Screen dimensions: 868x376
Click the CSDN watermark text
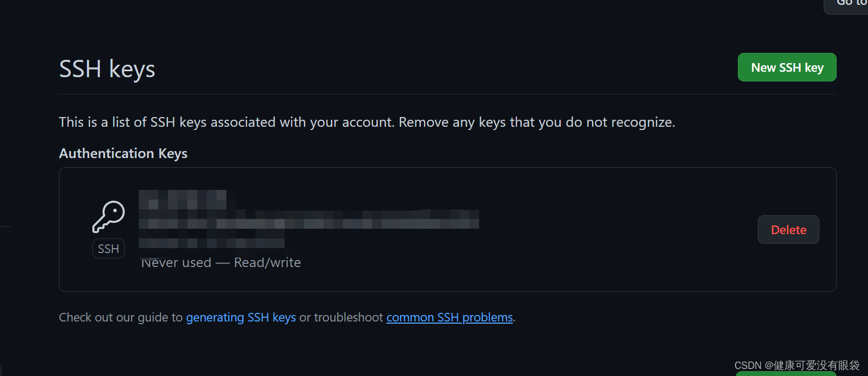[x=797, y=365]
